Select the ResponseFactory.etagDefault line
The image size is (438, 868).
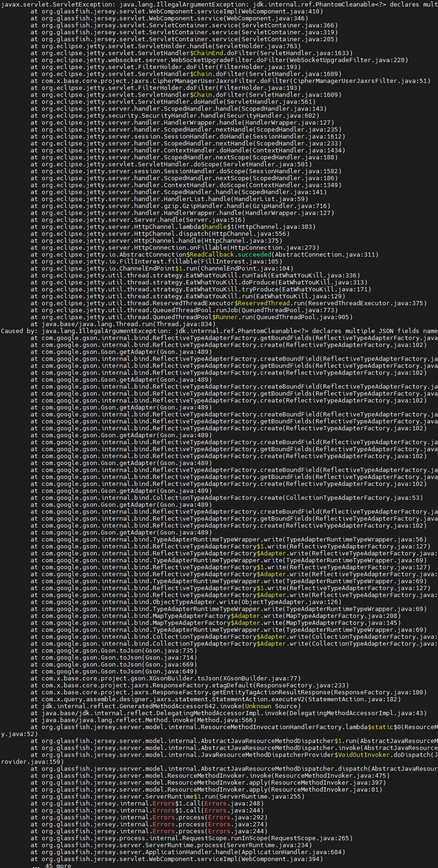(x=190, y=685)
